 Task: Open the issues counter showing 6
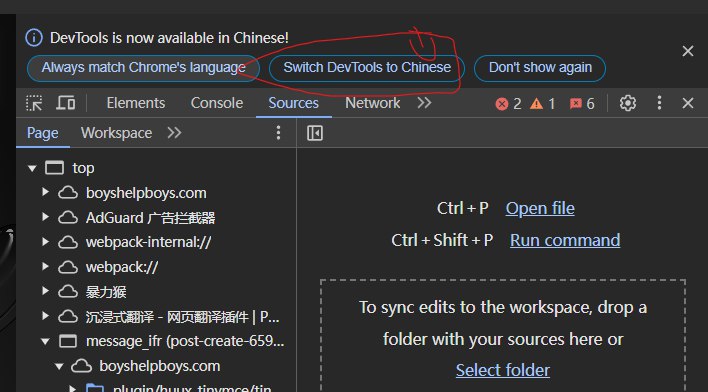click(582, 104)
